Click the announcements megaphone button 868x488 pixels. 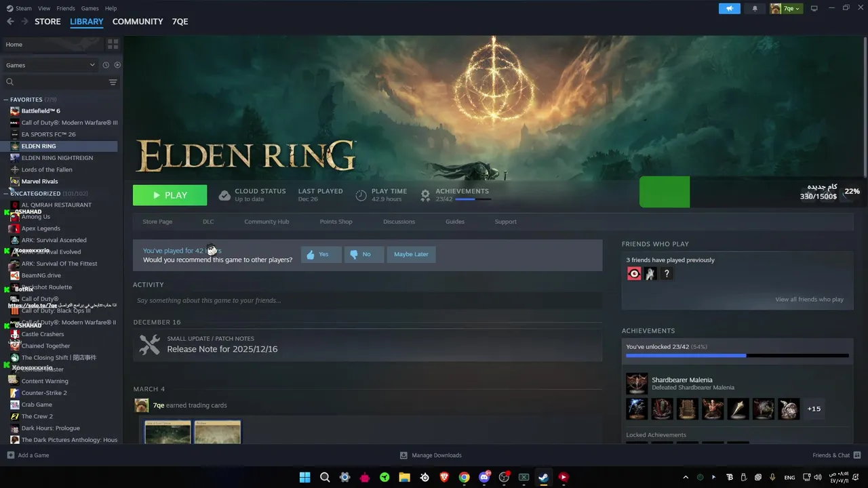[730, 8]
